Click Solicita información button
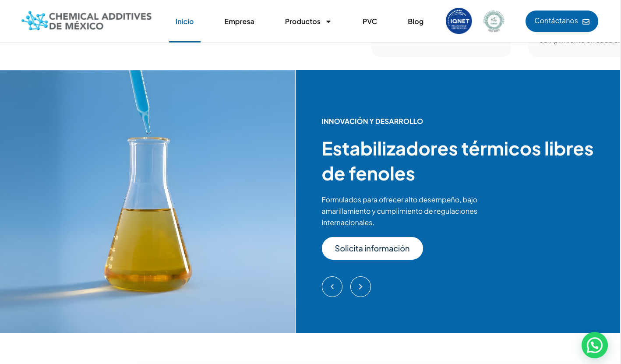Screen dimensions: 621x364 (372, 248)
